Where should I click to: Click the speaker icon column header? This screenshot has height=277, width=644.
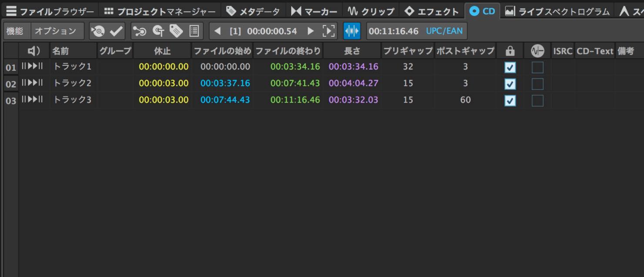coord(34,51)
